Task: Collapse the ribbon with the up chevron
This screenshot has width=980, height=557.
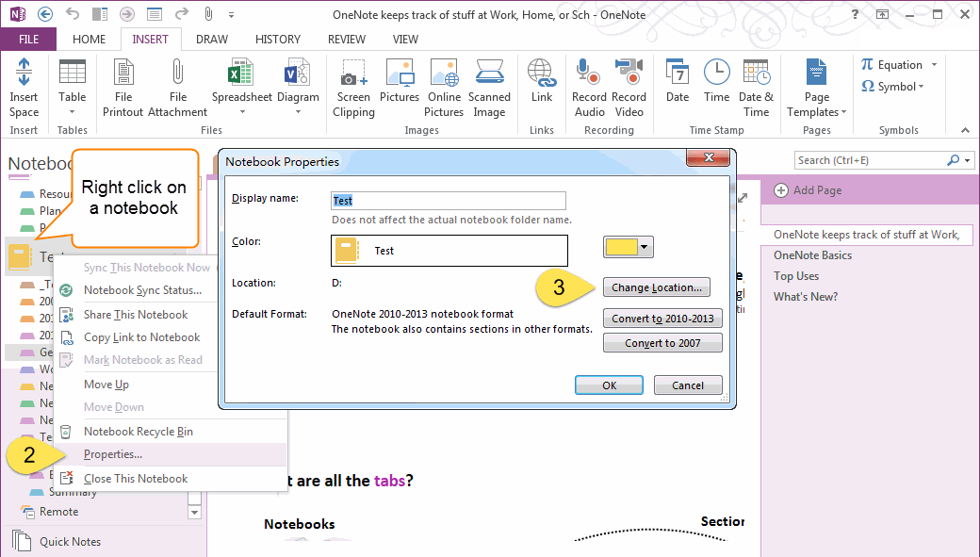Action: click(965, 130)
